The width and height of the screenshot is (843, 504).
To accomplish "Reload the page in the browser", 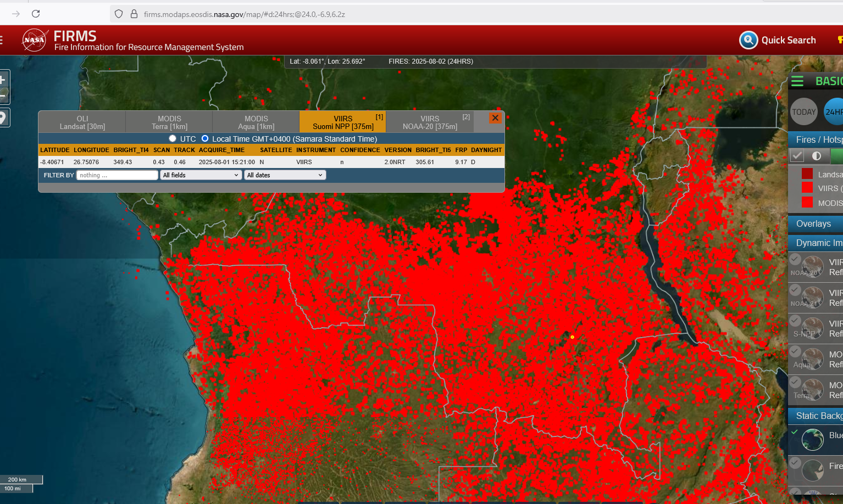I will pyautogui.click(x=36, y=14).
